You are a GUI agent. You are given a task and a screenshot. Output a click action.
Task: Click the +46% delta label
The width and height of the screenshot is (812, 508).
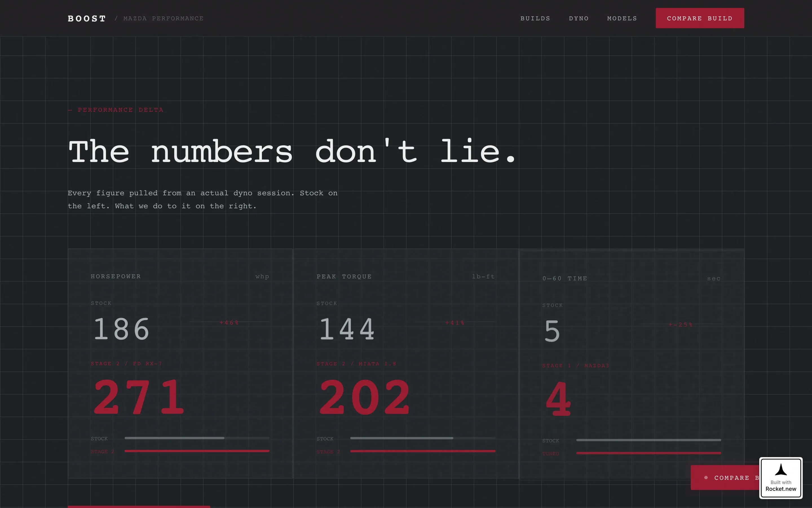tap(229, 323)
